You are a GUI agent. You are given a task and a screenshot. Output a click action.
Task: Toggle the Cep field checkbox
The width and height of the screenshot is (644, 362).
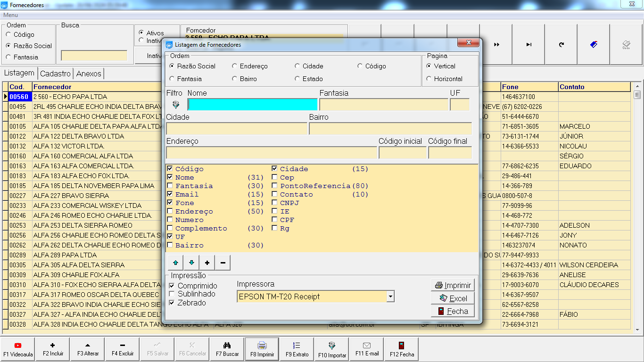tap(274, 177)
